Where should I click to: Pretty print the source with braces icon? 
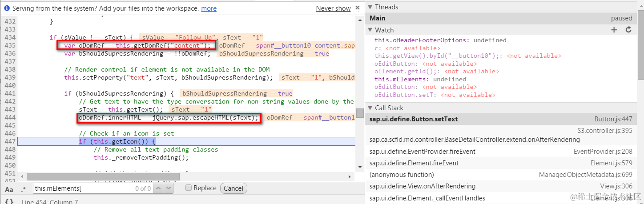[x=9, y=201]
